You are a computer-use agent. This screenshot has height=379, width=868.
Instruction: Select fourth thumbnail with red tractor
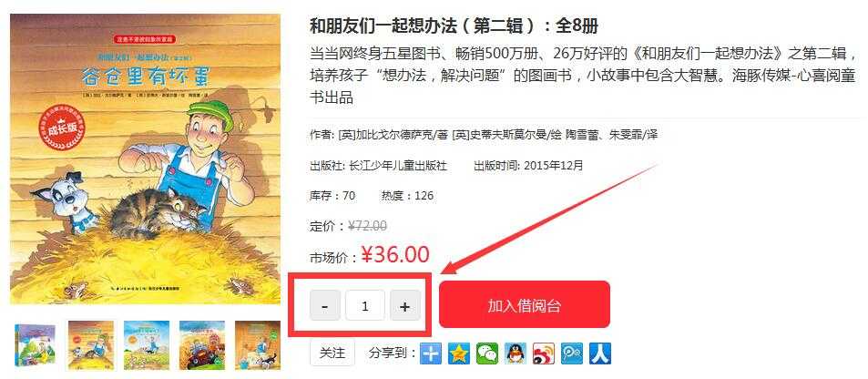[x=202, y=345]
